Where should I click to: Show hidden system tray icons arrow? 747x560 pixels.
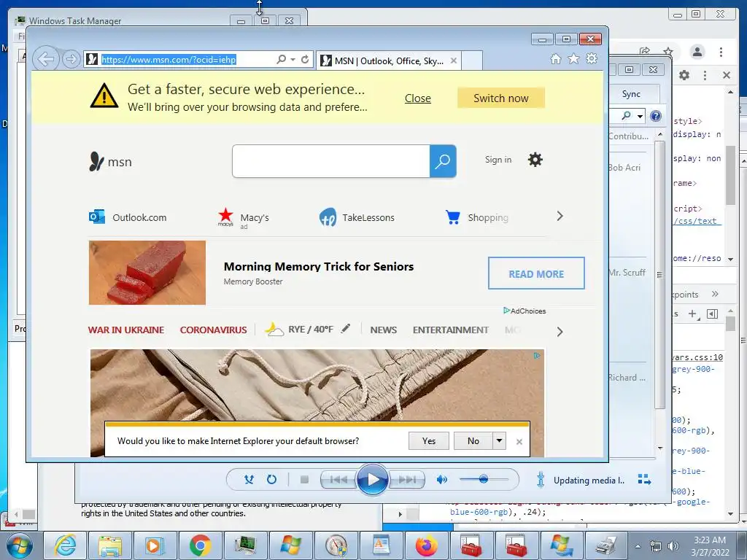[x=638, y=545]
